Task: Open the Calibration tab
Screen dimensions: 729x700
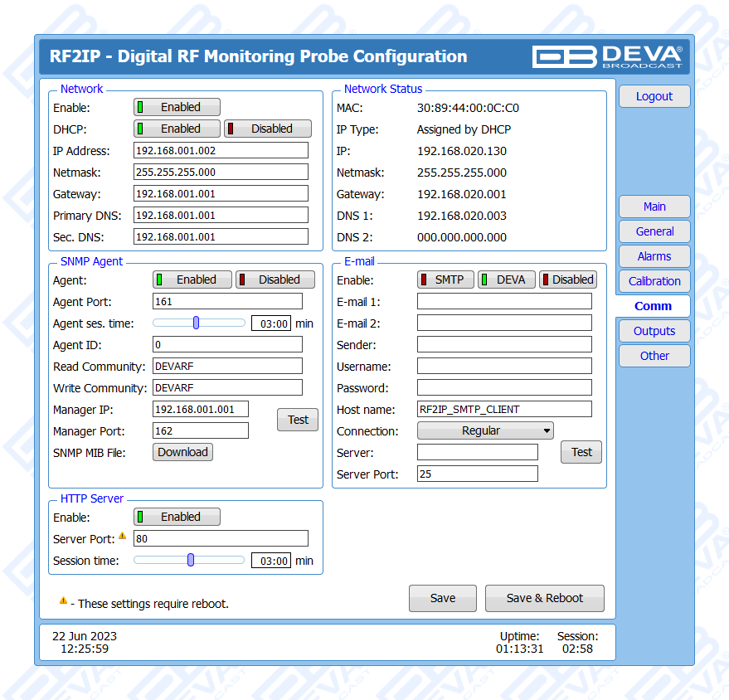Action: (654, 281)
